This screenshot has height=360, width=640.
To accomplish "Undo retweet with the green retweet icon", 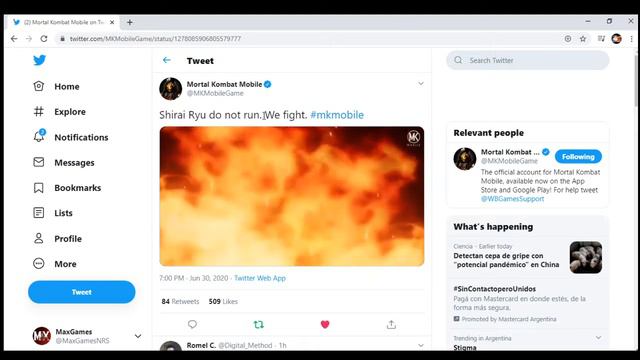I will 259,324.
